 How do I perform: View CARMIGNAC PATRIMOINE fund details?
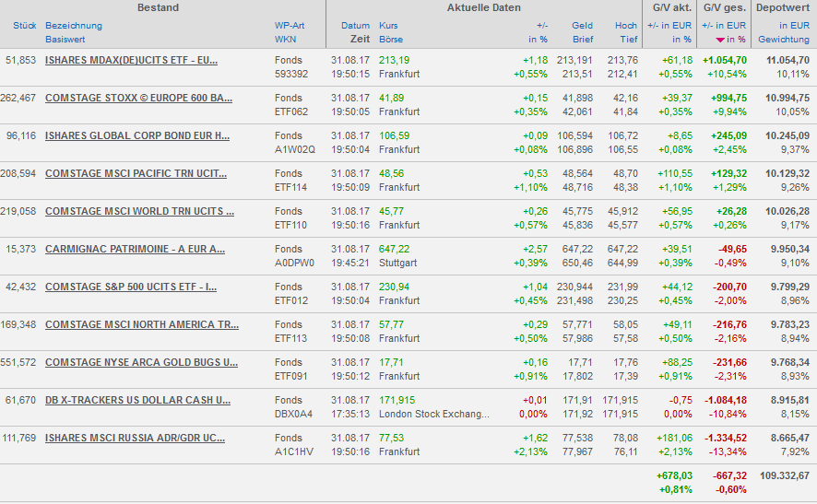point(135,249)
